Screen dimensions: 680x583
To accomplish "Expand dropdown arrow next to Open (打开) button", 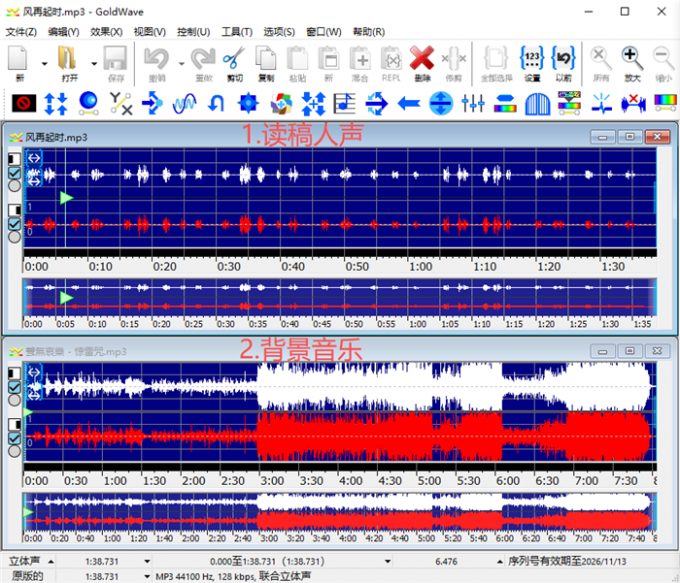I will (x=92, y=62).
